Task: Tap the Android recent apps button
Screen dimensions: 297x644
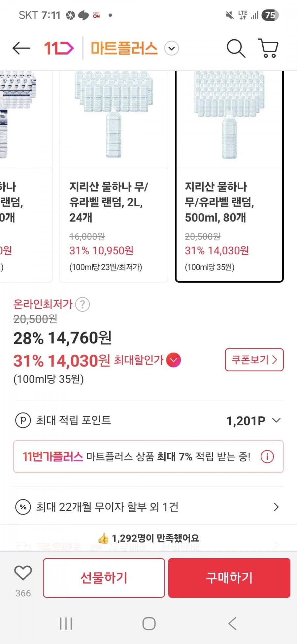Action: [66, 624]
